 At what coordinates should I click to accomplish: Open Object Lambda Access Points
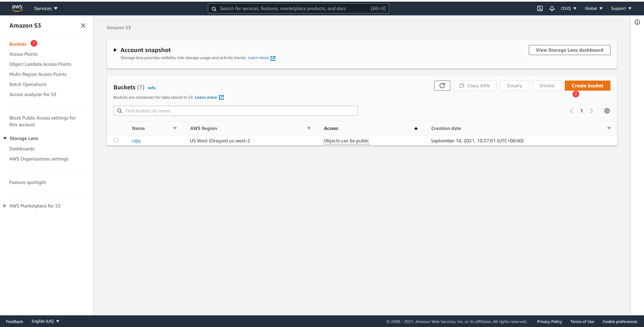[x=40, y=64]
